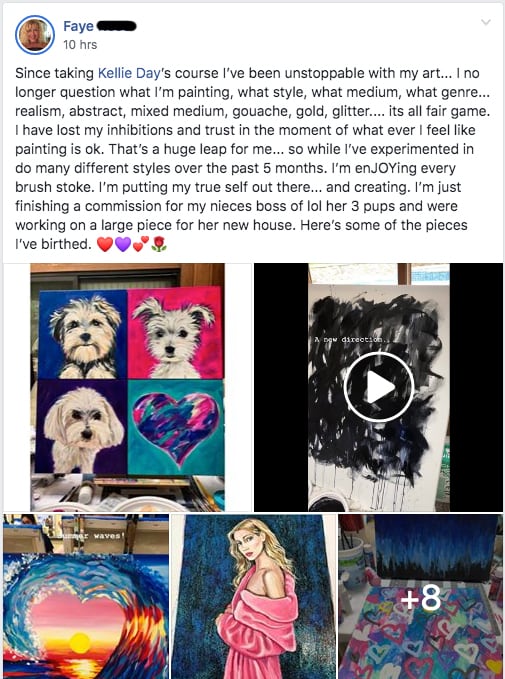505x679 pixels.
Task: View the +8 more photos overlay
Action: 421,596
